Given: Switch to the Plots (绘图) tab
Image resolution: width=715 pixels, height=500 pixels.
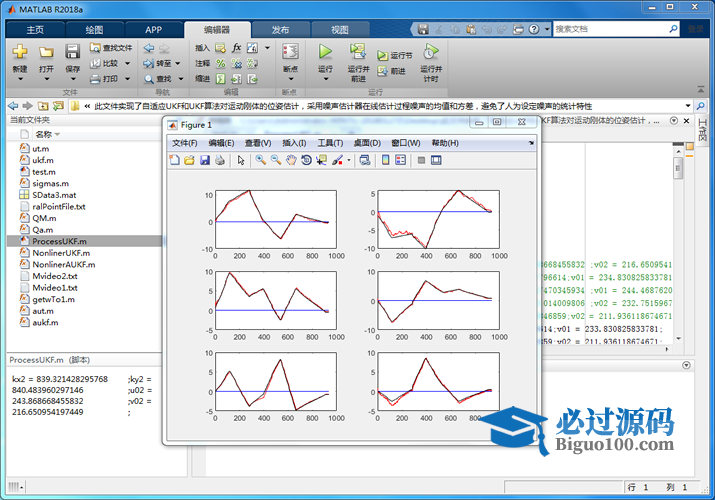Looking at the screenshot, I should click(94, 30).
